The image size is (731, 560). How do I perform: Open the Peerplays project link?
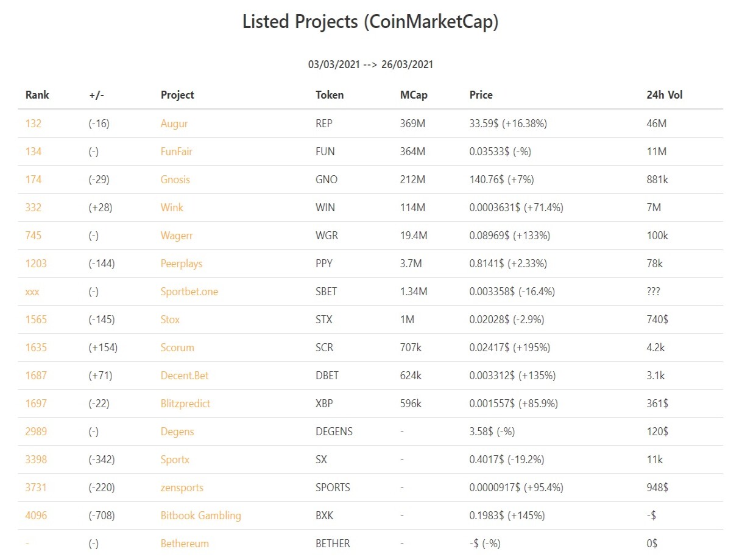(182, 264)
